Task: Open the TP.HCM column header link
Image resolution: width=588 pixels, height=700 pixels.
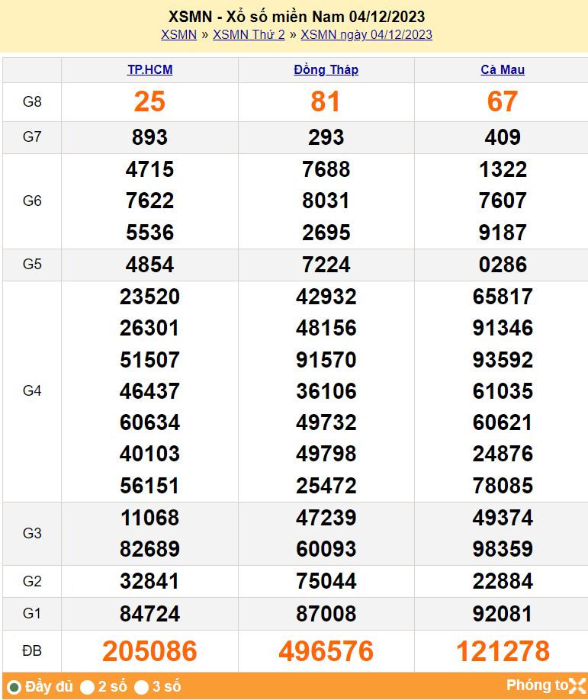Action: (149, 69)
